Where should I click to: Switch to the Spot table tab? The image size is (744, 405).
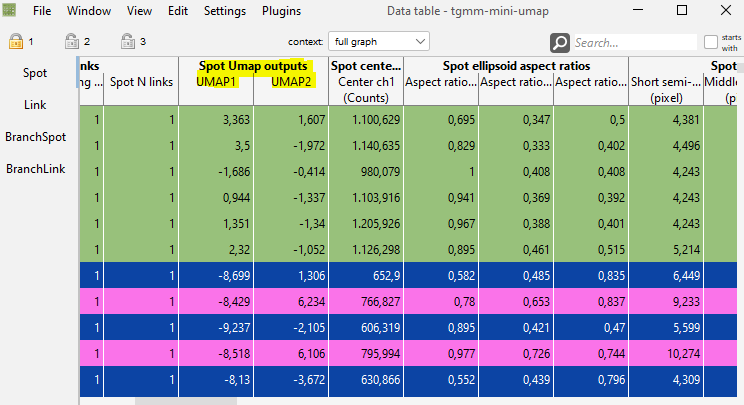35,73
